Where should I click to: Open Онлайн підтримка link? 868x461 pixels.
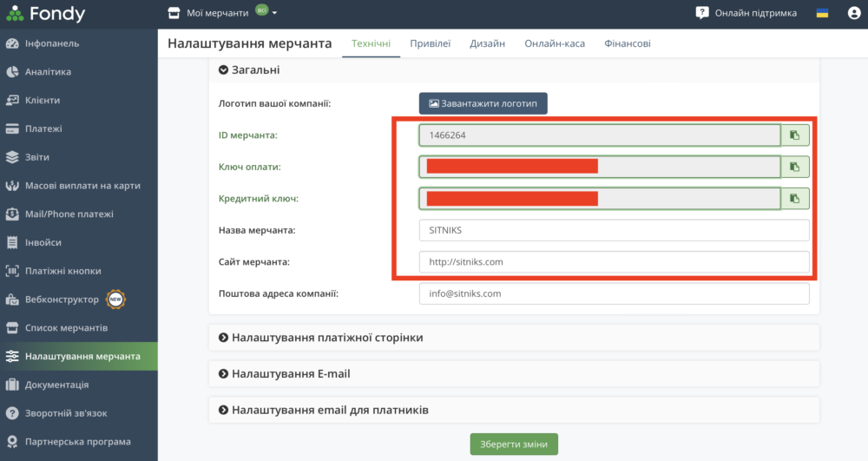756,13
